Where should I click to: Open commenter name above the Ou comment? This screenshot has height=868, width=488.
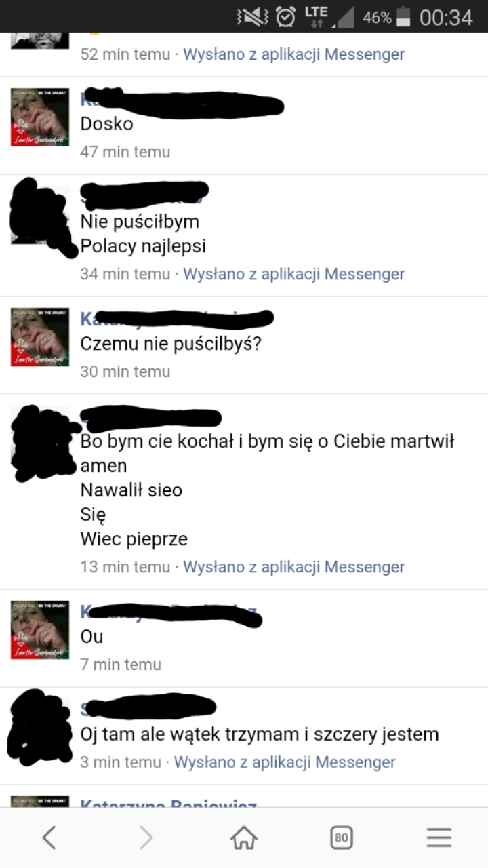pyautogui.click(x=169, y=612)
